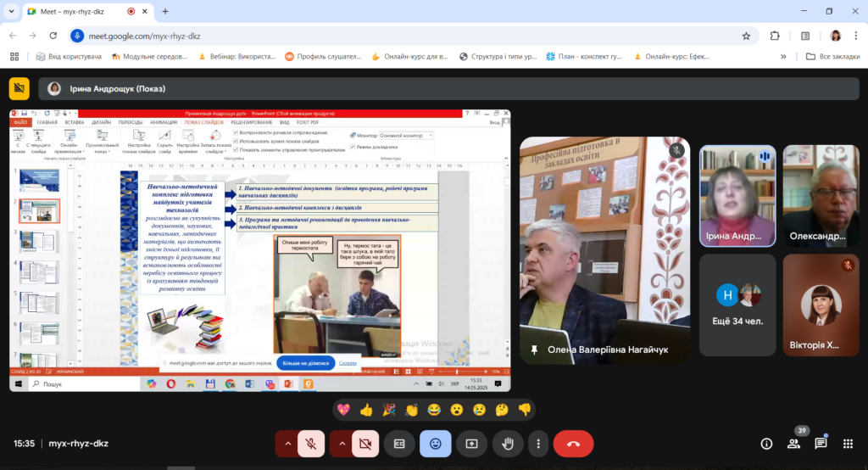
Task: Open the meeting details info icon
Action: click(766, 444)
